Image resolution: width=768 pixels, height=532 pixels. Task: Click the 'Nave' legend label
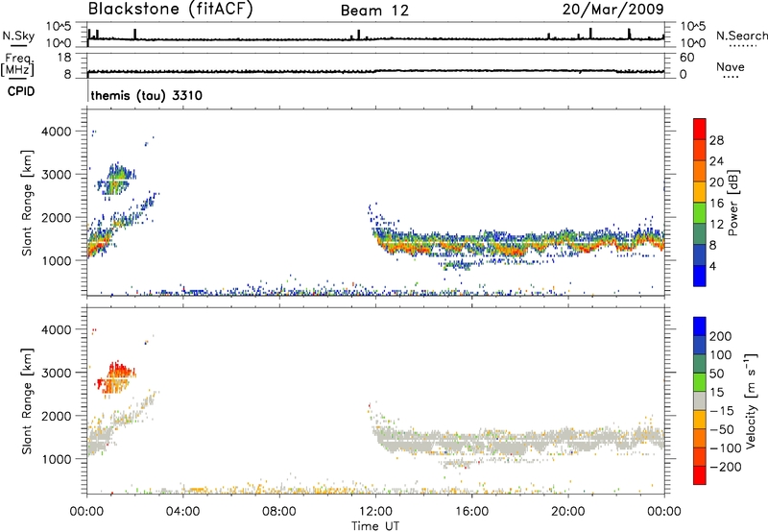(x=731, y=66)
